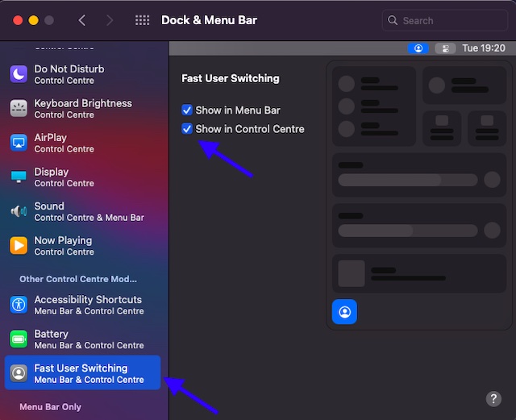Minimize window with the yellow button

[34, 20]
